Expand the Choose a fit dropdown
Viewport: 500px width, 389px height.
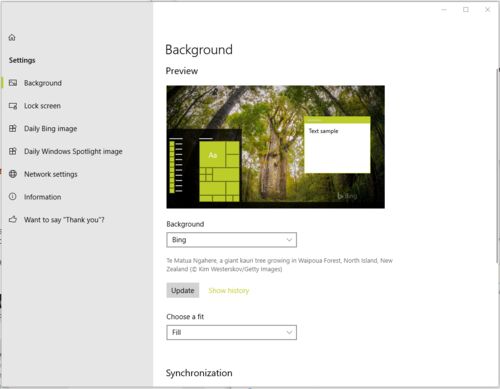[231, 332]
